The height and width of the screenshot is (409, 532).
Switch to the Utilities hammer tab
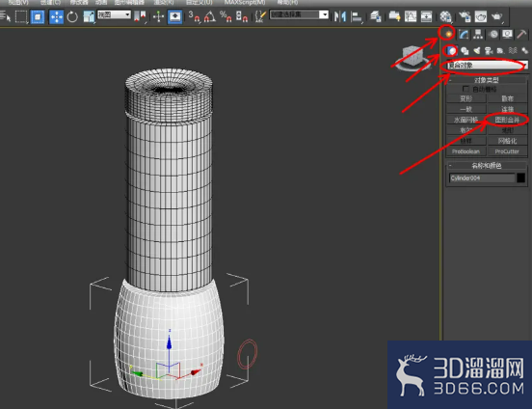[521, 34]
